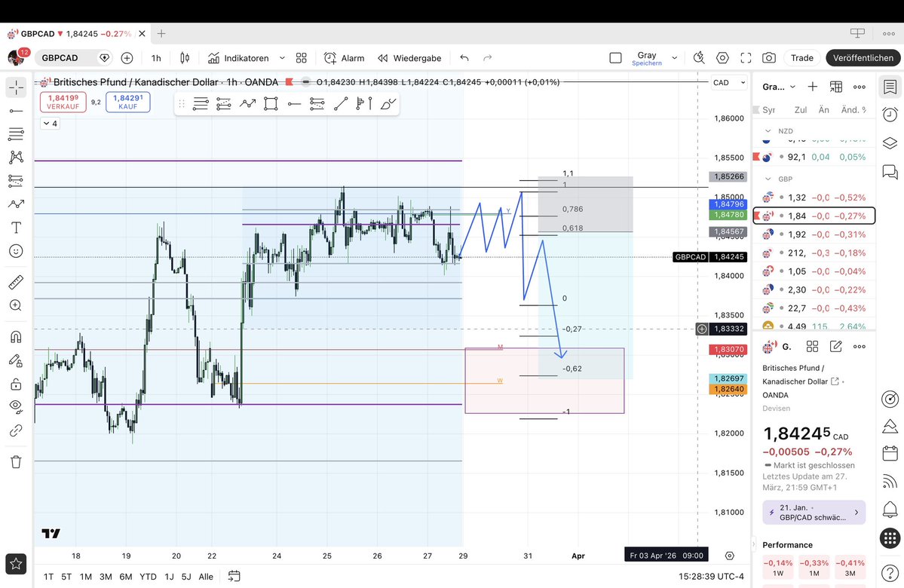Open the Indikatoren dialog
The width and height of the screenshot is (904, 588).
tap(238, 58)
